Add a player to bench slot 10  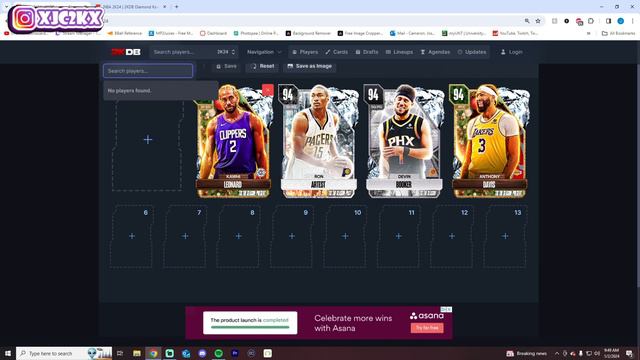click(x=345, y=236)
